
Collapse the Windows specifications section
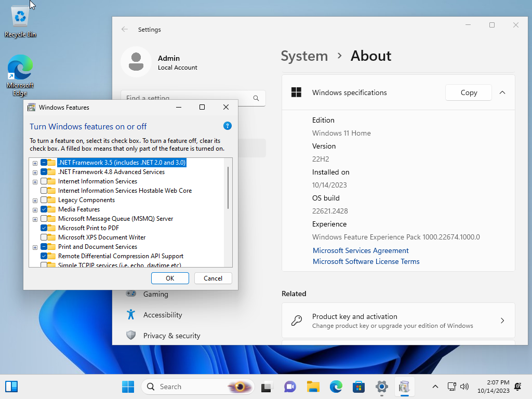click(x=502, y=92)
